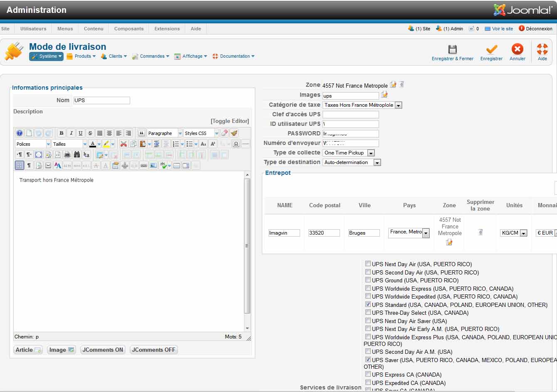Click the subscript icon
Screen dimensions: 557x392
pos(203,144)
